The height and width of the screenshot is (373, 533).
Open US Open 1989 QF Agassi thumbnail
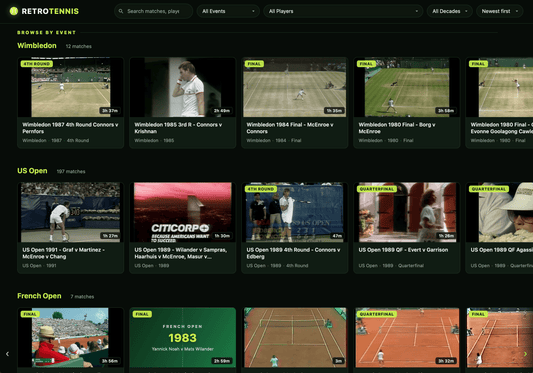(499, 213)
